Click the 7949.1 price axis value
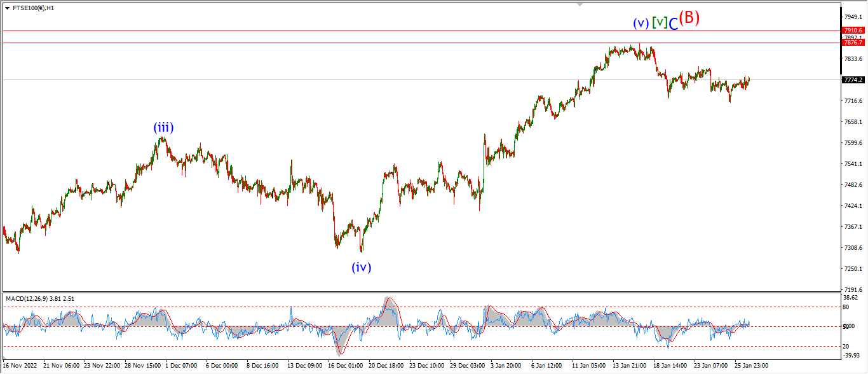 pyautogui.click(x=852, y=16)
